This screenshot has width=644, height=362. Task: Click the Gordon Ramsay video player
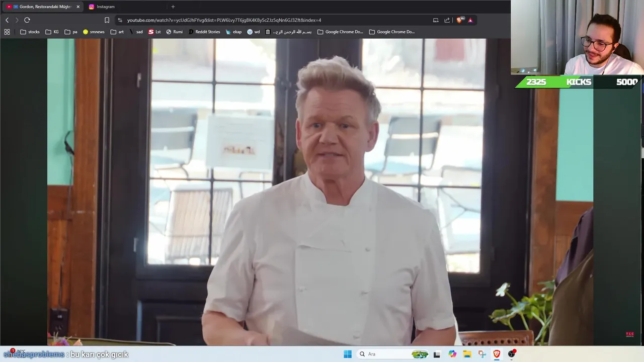320,192
